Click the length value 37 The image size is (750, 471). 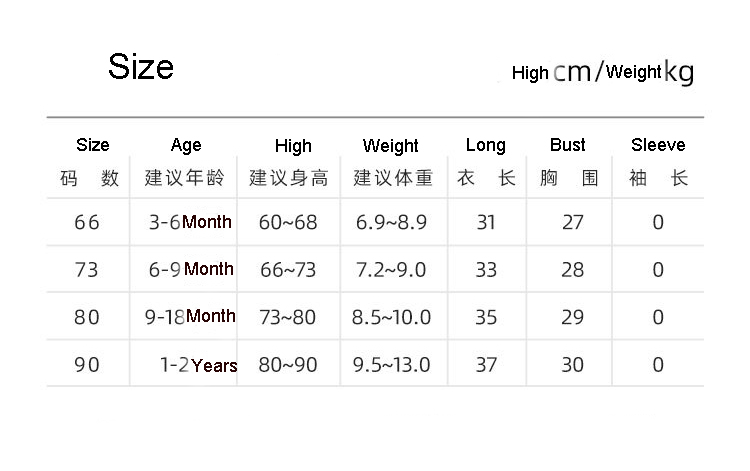[x=486, y=365]
